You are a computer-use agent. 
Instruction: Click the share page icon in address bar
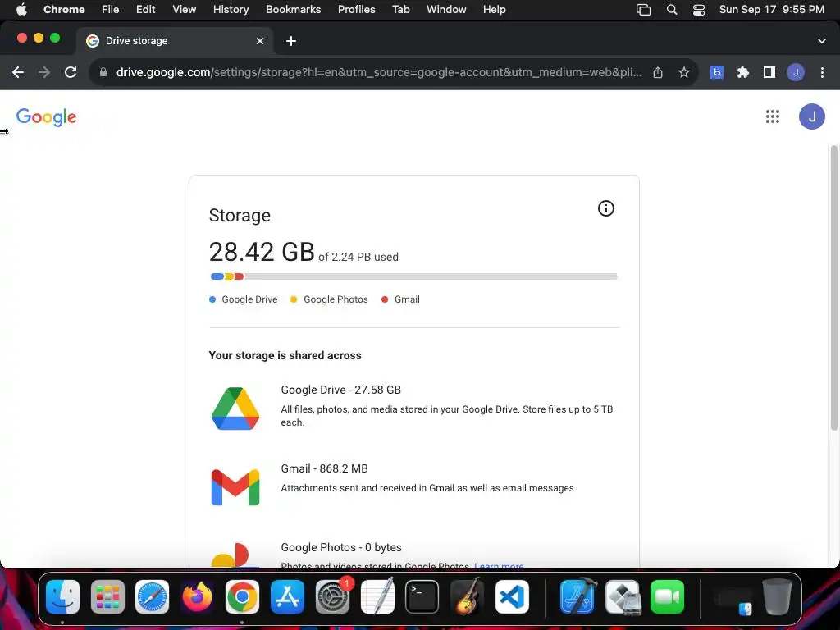tap(658, 72)
